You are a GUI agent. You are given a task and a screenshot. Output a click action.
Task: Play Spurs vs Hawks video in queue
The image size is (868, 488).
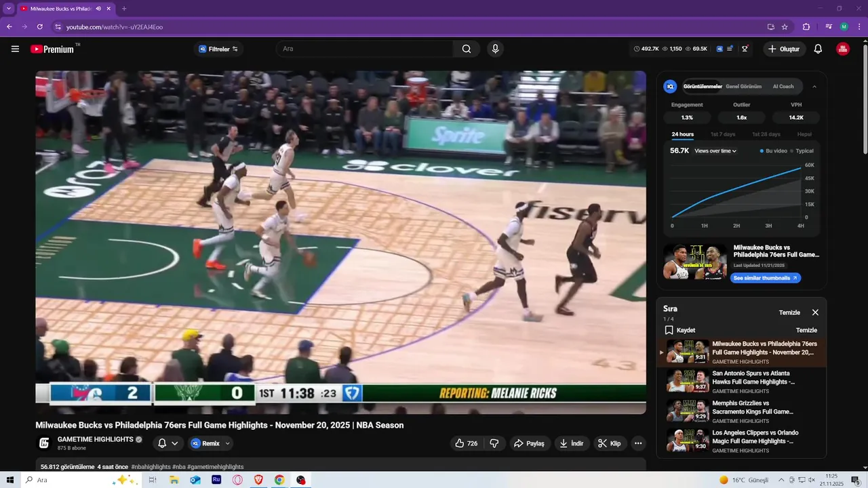pyautogui.click(x=743, y=382)
